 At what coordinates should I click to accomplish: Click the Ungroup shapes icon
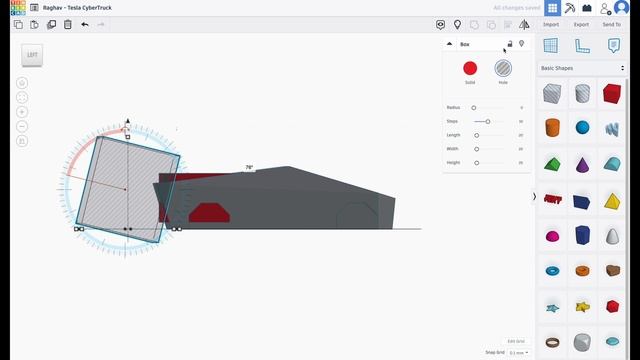coord(491,24)
